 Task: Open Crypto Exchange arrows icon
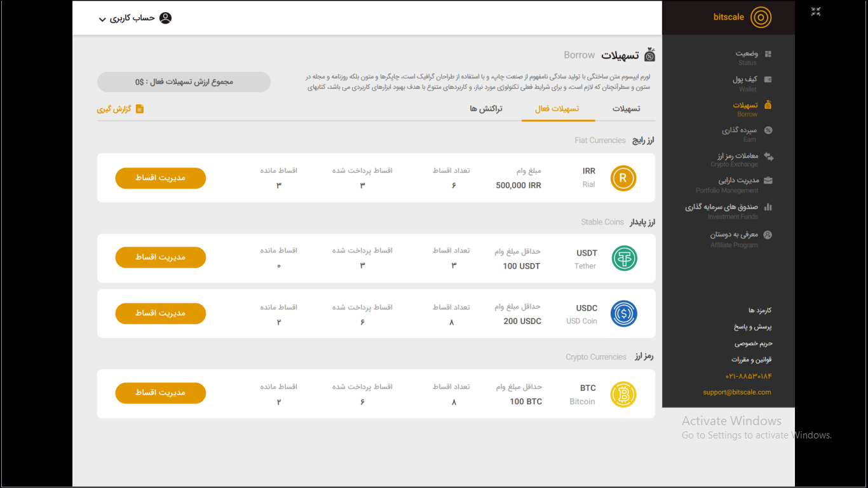768,156
